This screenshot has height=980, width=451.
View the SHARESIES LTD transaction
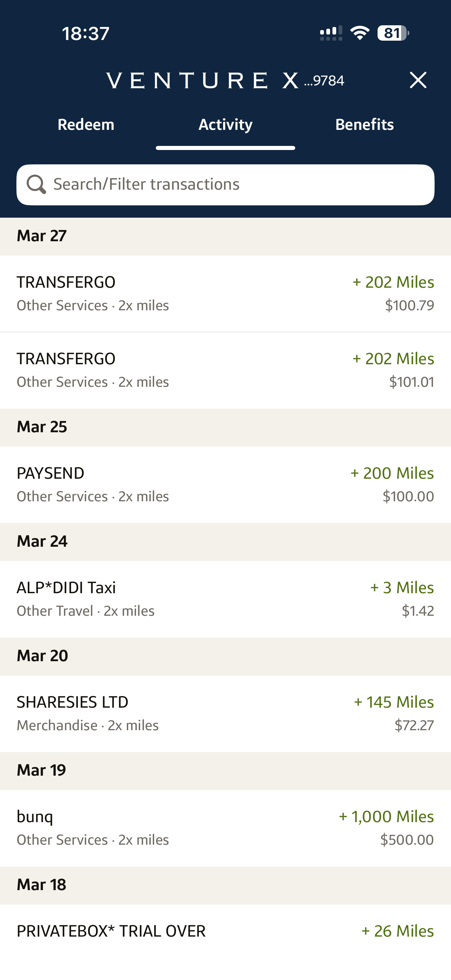coord(225,713)
